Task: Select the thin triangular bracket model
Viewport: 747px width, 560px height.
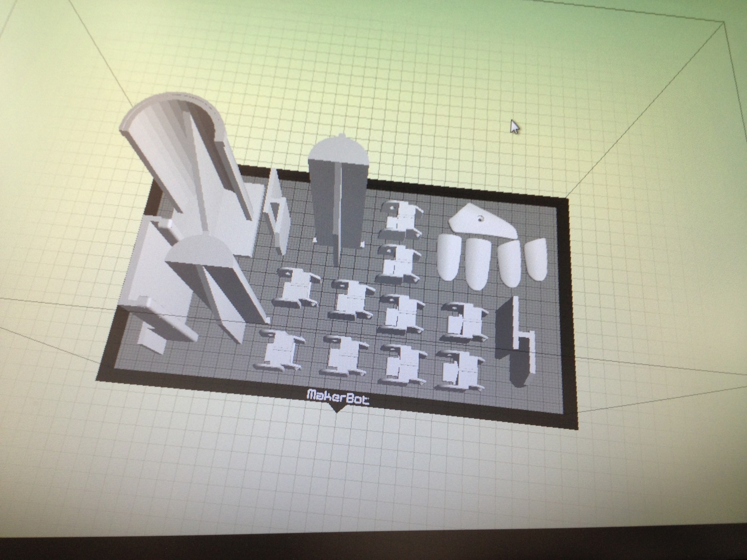Action: [276, 212]
